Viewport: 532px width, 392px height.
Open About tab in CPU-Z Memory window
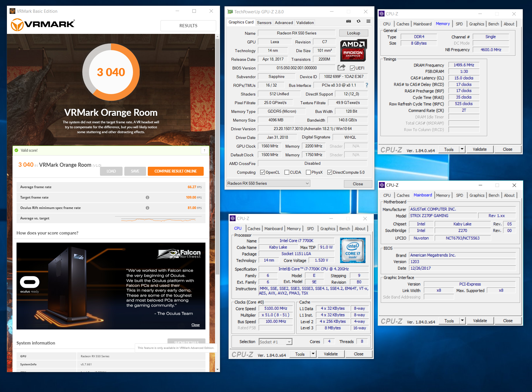tap(509, 24)
